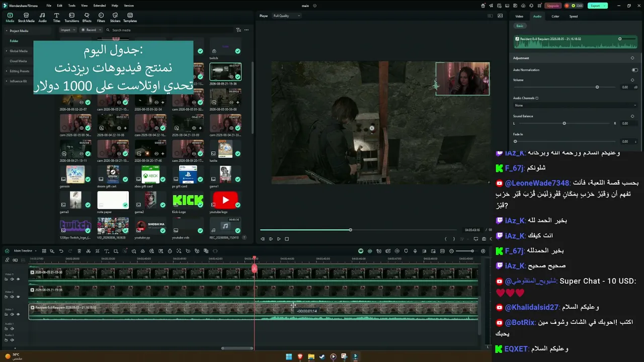Select the Basic audio section button

pos(520,26)
